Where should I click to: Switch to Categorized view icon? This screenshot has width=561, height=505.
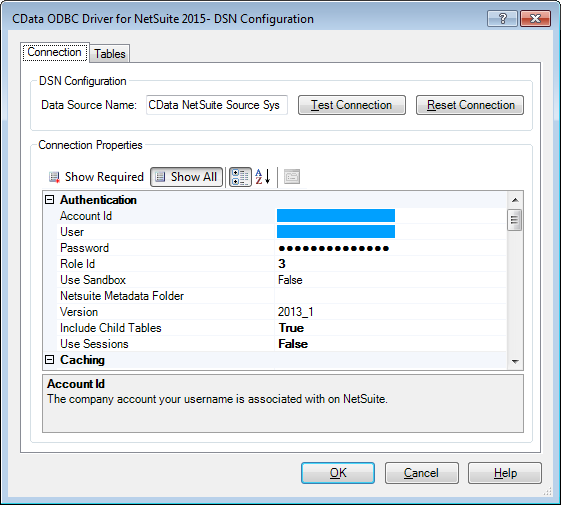[x=240, y=177]
